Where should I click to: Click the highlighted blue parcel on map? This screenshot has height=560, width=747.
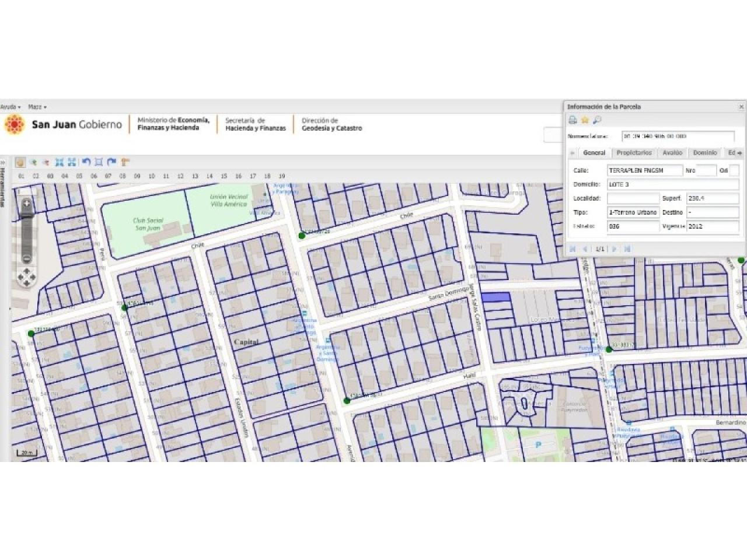495,297
